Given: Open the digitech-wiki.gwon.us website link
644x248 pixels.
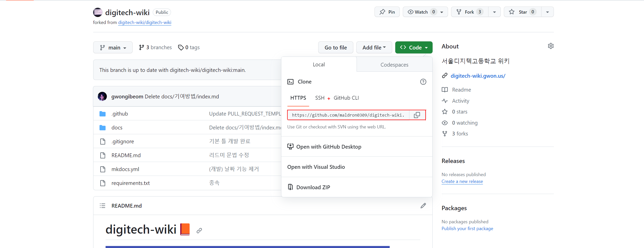Looking at the screenshot, I should click(x=478, y=76).
